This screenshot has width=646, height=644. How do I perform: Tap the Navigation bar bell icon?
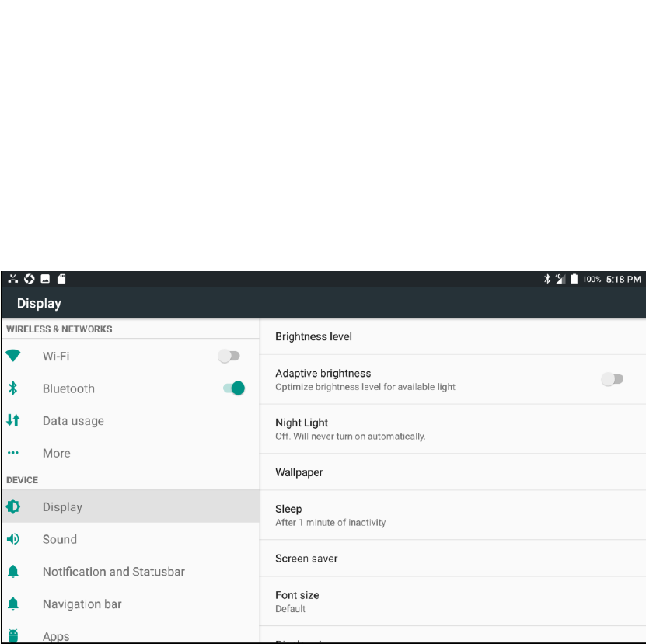point(13,604)
